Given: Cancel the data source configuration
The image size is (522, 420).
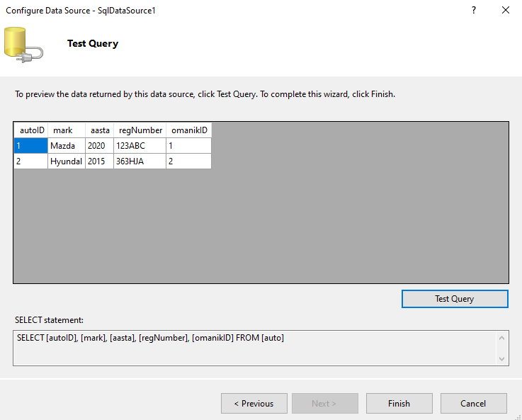Looking at the screenshot, I should (x=473, y=404).
